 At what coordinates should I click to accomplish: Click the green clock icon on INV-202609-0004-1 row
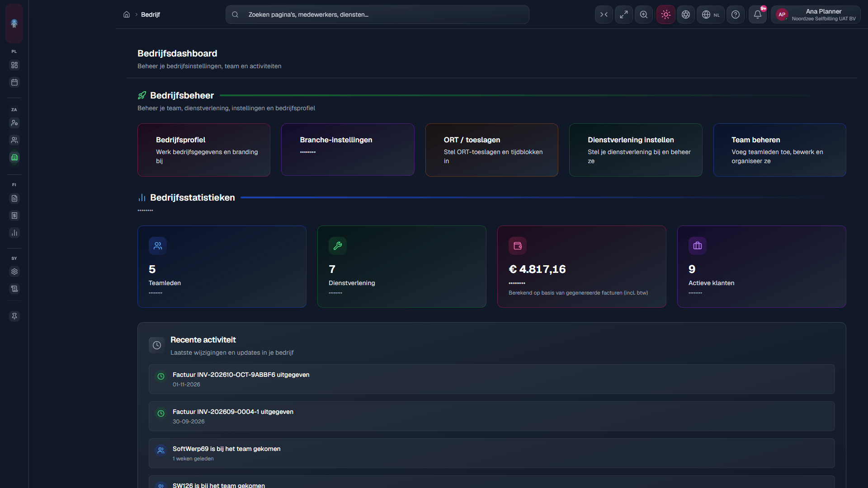tap(161, 413)
